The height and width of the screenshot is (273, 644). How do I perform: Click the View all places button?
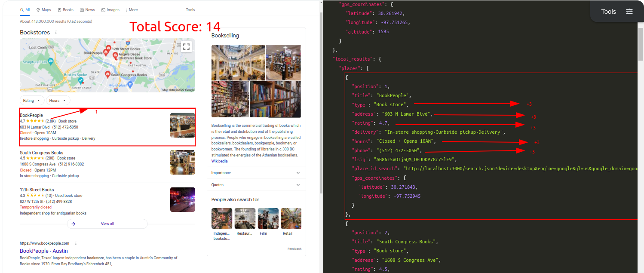pyautogui.click(x=107, y=224)
